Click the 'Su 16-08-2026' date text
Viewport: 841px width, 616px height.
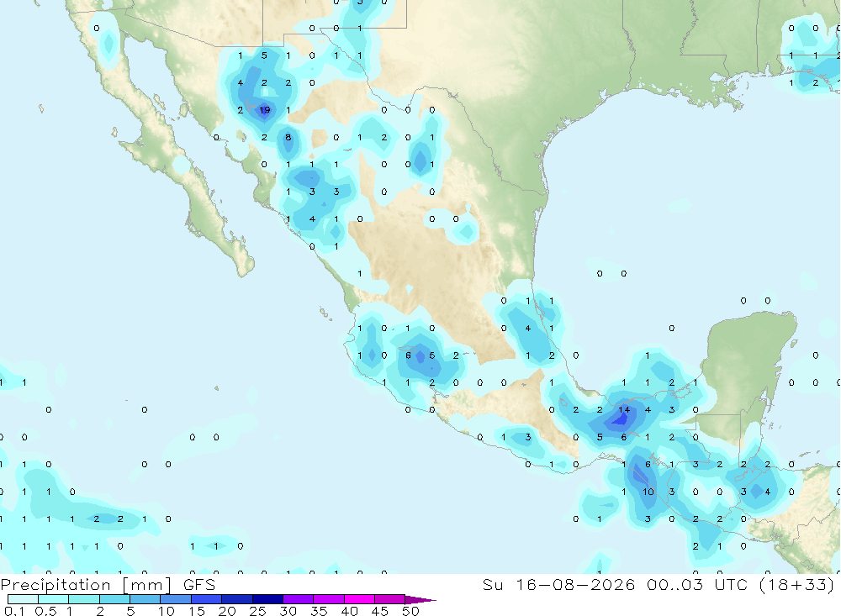[558, 584]
